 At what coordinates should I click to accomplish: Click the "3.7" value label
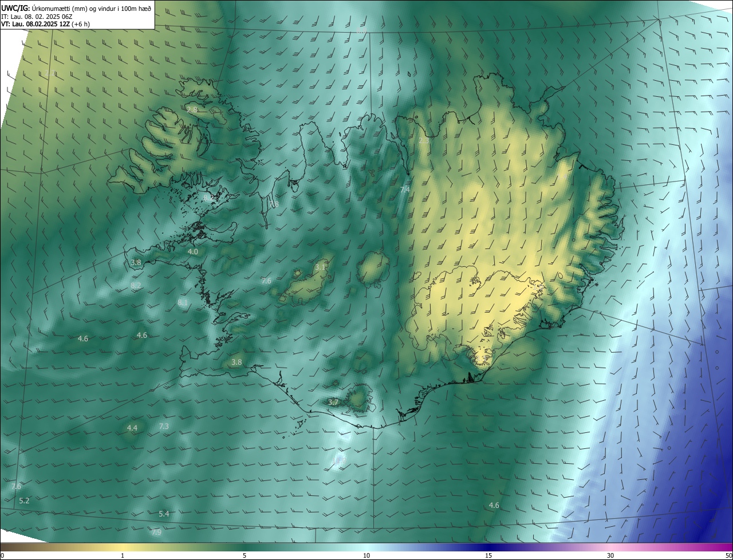tap(333, 403)
